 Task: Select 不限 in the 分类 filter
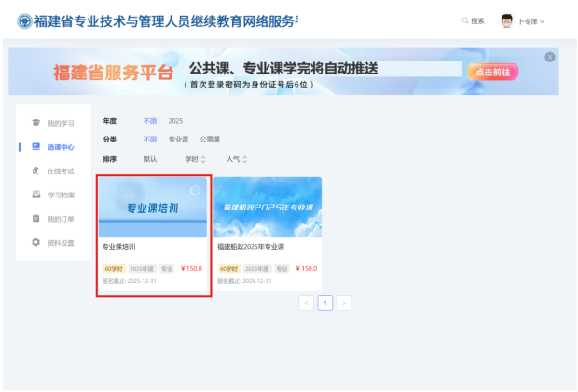tap(150, 139)
